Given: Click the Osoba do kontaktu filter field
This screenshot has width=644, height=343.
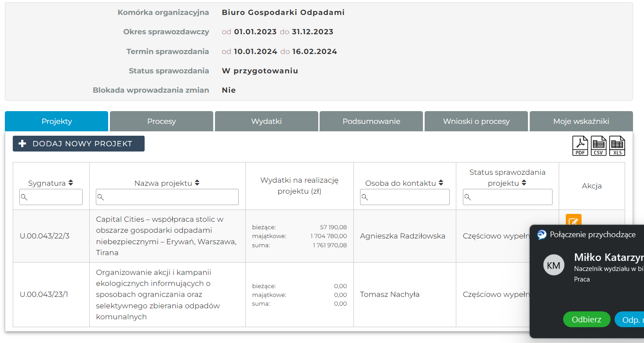Looking at the screenshot, I should tap(404, 197).
